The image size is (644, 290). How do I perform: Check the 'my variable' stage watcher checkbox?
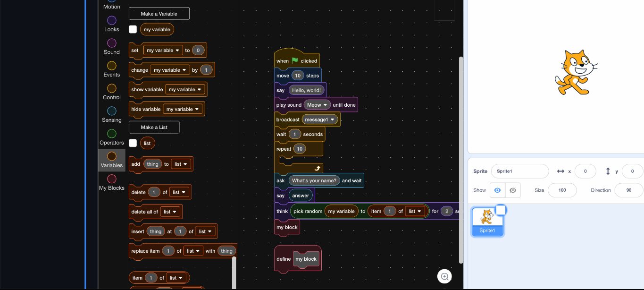coord(133,29)
